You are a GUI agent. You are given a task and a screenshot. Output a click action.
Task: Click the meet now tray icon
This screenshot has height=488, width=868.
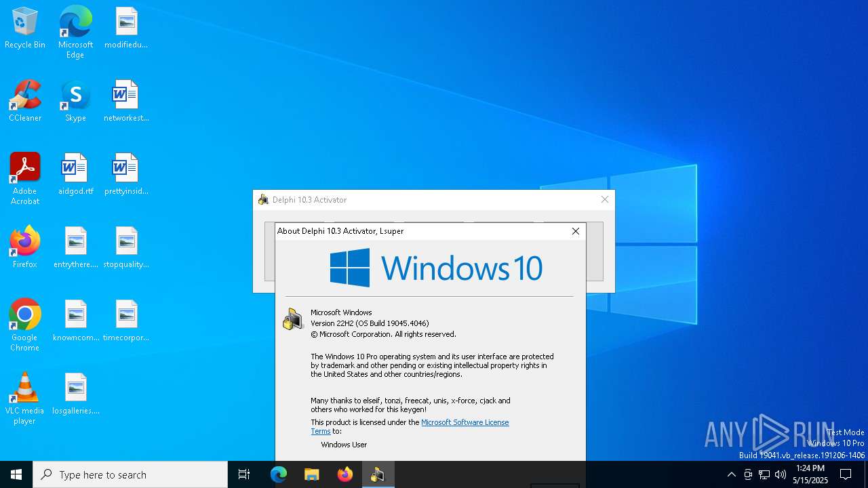(748, 474)
